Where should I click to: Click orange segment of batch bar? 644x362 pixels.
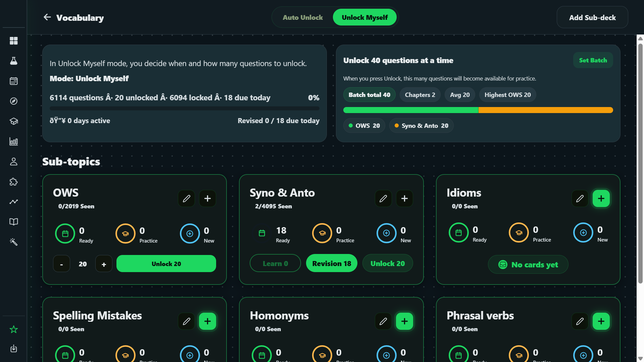tap(546, 110)
